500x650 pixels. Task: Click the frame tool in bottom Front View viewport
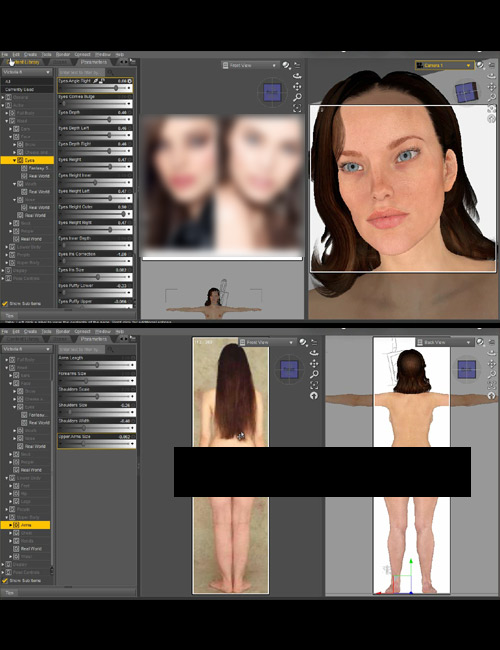click(314, 385)
